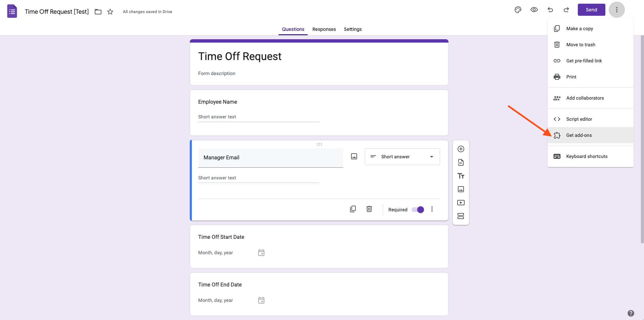Switch to the Responses tab
The width and height of the screenshot is (644, 320).
324,29
